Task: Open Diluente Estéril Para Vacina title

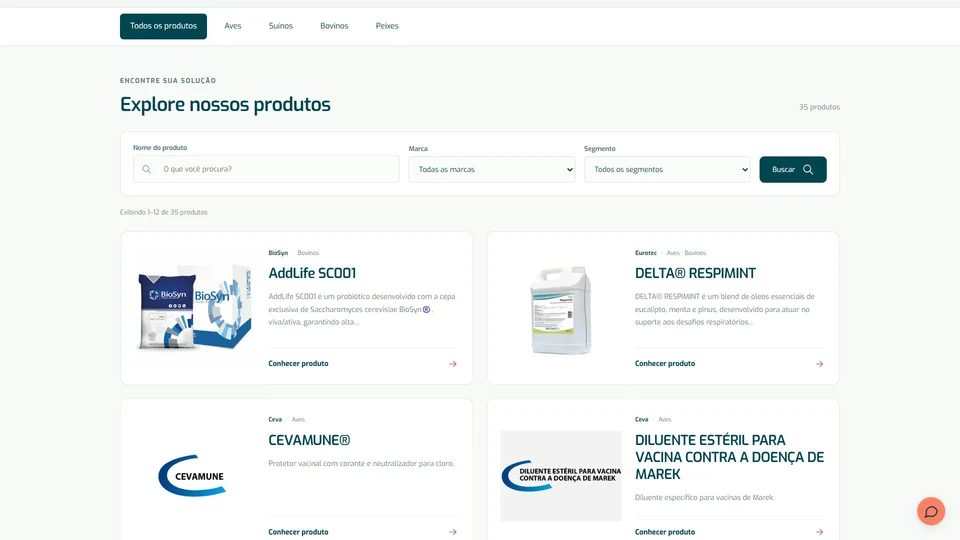Action: [729, 457]
